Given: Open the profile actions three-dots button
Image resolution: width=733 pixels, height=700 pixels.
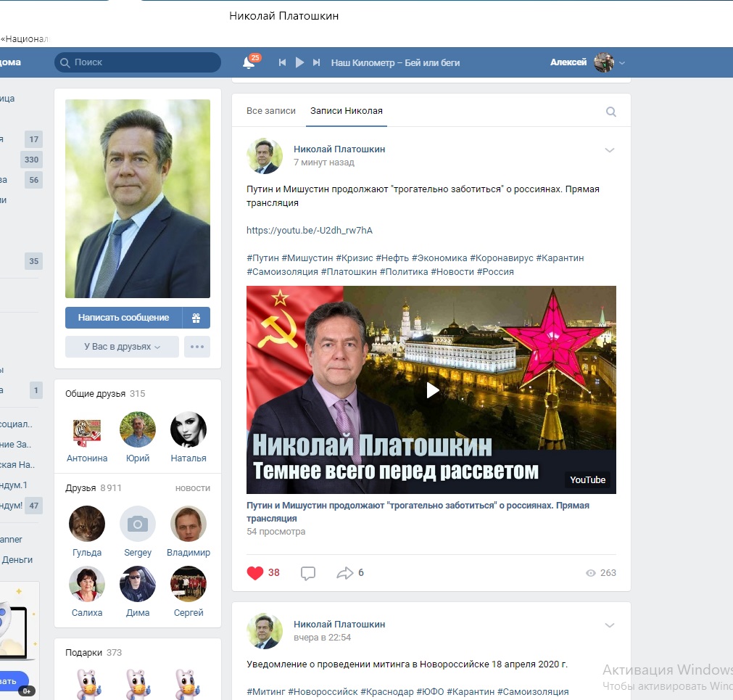Looking at the screenshot, I should tap(197, 347).
